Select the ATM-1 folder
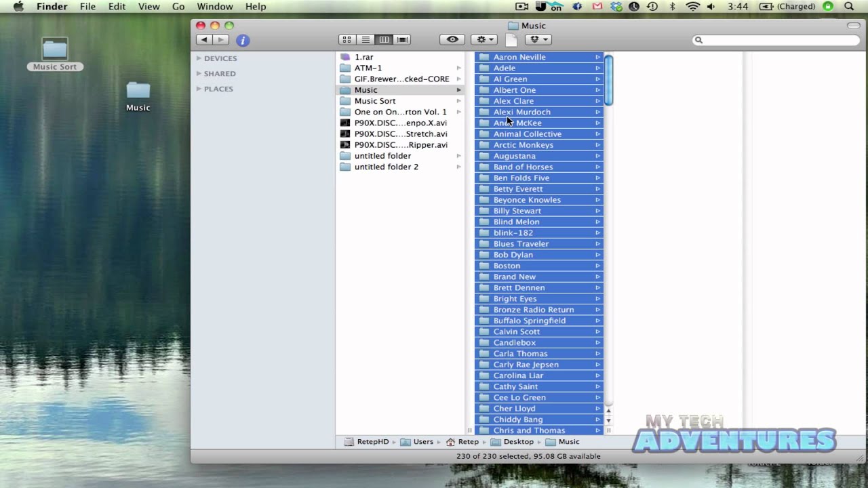868x488 pixels. [x=400, y=68]
